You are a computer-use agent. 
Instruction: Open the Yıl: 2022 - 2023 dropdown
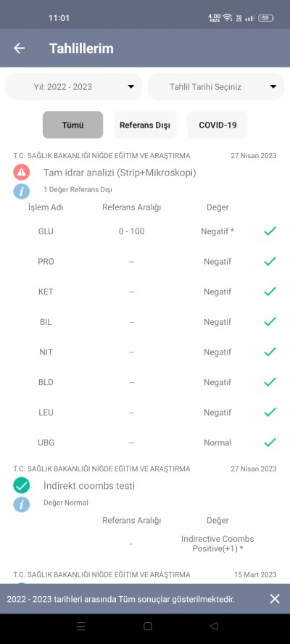click(73, 86)
